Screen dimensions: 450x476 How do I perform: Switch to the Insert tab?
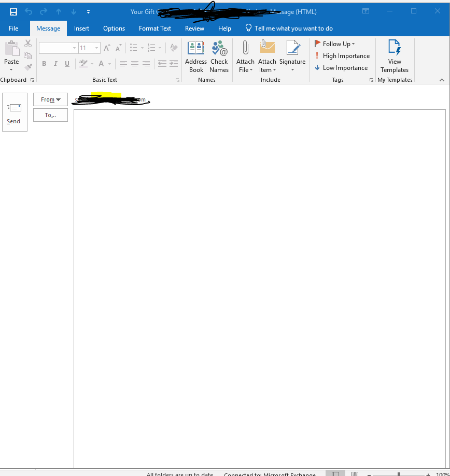click(81, 28)
